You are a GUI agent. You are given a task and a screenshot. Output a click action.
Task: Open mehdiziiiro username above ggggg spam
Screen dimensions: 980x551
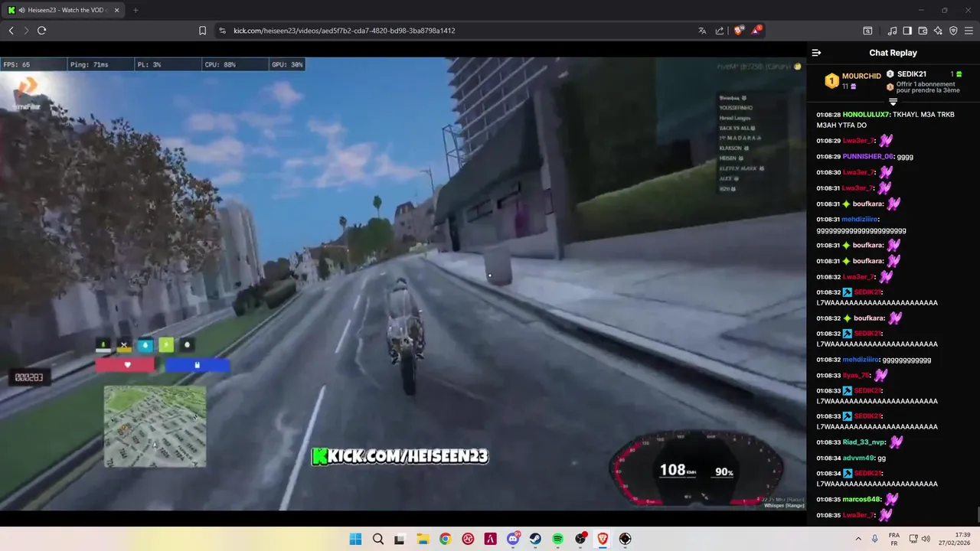click(861, 220)
